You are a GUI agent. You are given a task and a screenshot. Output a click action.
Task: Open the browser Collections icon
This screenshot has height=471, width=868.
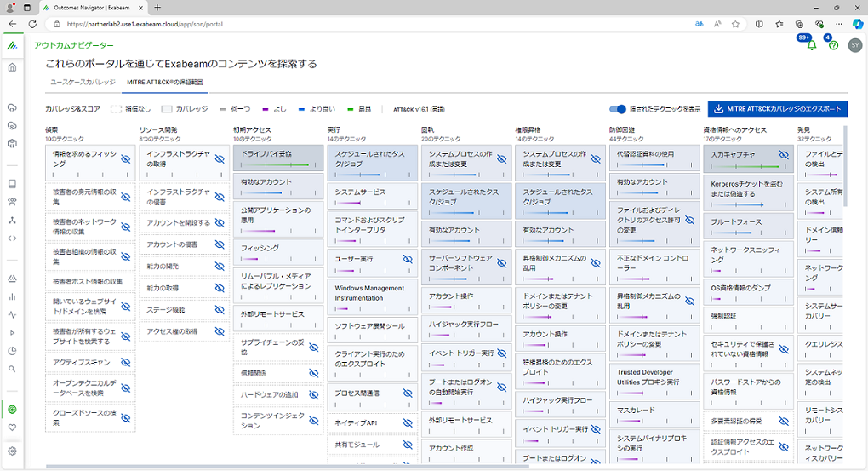pyautogui.click(x=799, y=24)
